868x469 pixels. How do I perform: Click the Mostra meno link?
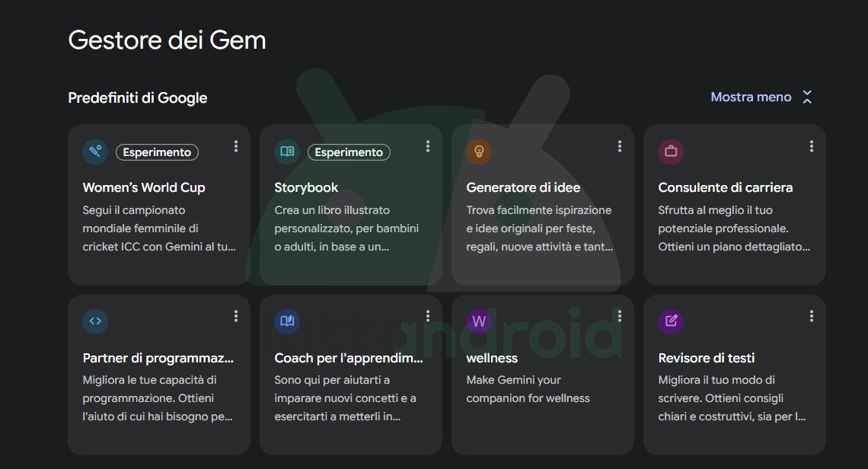[x=751, y=97]
